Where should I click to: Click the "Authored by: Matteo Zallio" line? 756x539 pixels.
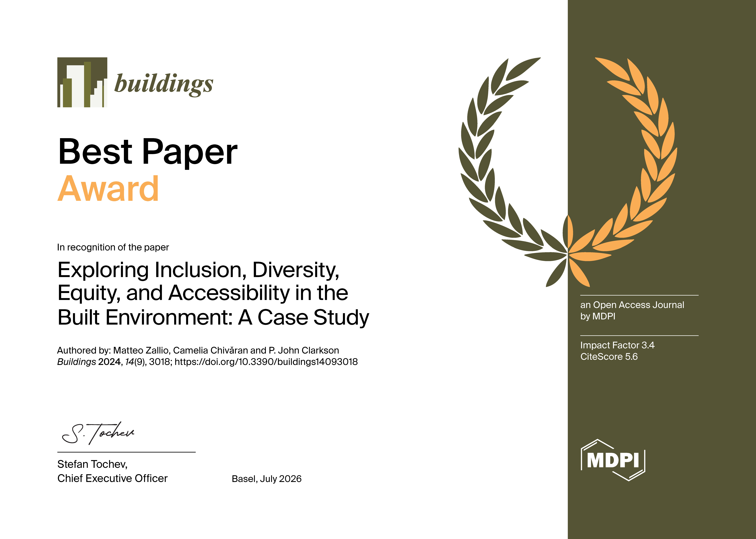click(198, 350)
